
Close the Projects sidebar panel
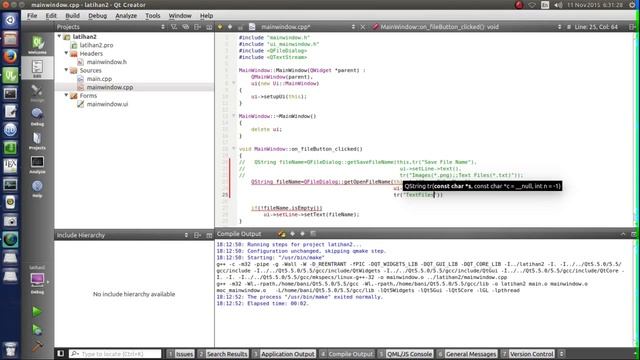click(209, 27)
